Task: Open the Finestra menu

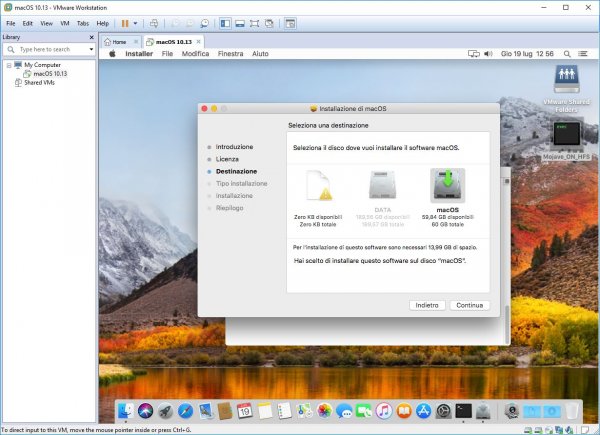Action: pos(230,54)
